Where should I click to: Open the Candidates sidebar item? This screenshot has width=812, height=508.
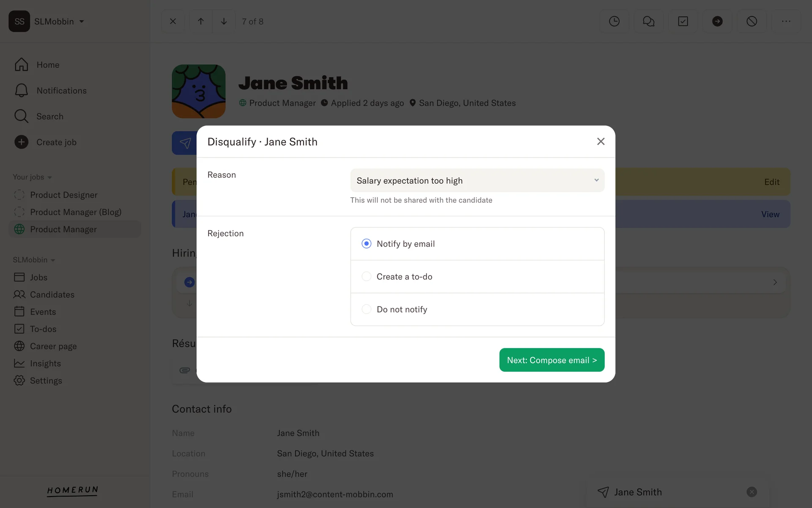(52, 294)
